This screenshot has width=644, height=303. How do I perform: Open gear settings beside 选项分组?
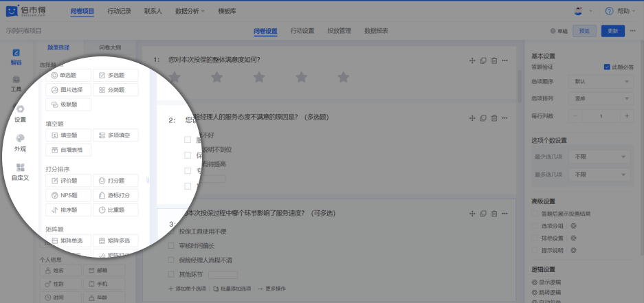(x=573, y=225)
